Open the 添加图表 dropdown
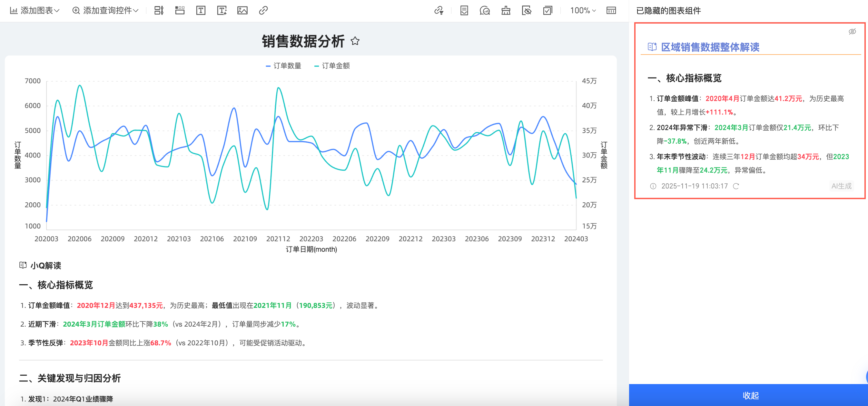The height and width of the screenshot is (406, 868). pyautogui.click(x=35, y=10)
